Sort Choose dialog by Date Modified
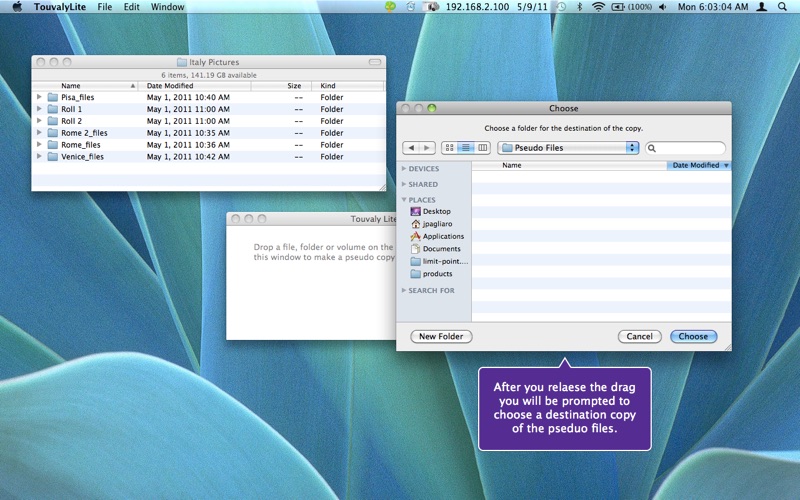The width and height of the screenshot is (800, 500). click(x=699, y=165)
